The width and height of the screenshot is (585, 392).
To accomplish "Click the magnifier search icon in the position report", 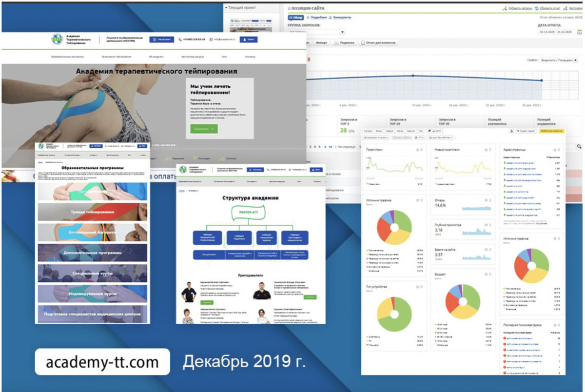I will (579, 146).
